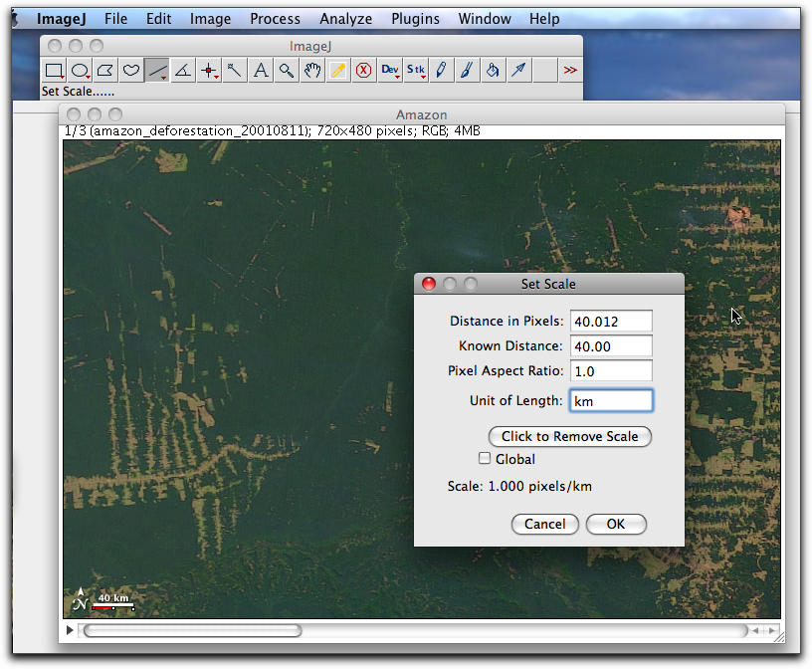
Task: Select the Oval selection tool
Action: 80,70
